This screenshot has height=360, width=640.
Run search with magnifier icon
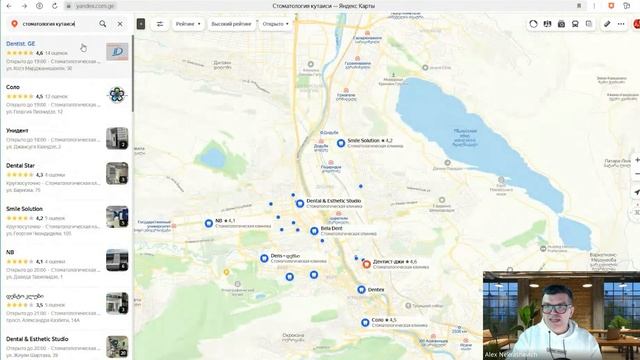[103, 24]
